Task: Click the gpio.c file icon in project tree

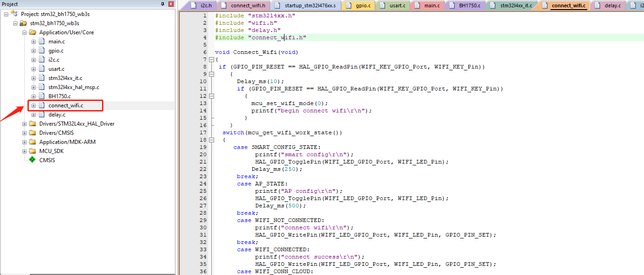Action: (42, 51)
